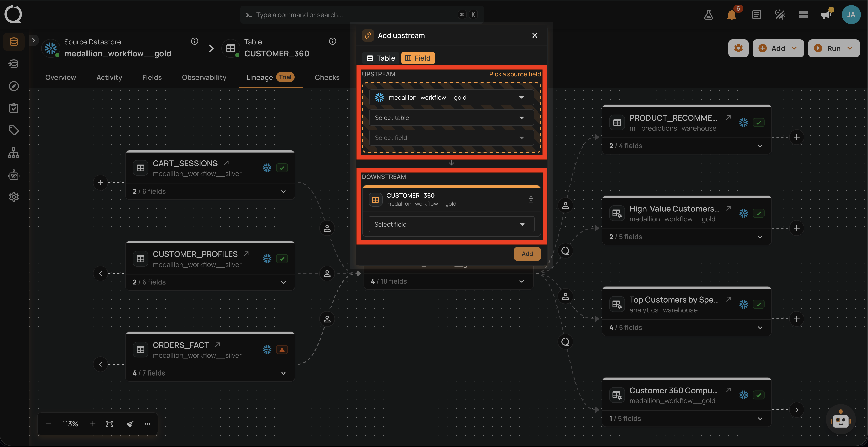Close the Add upstream dialog
This screenshot has width=868, height=447.
pos(535,35)
